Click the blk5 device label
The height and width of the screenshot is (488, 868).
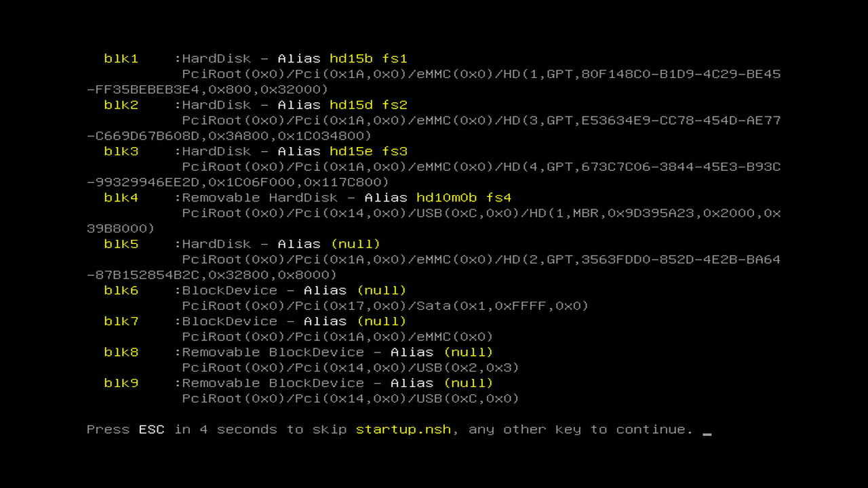click(121, 244)
